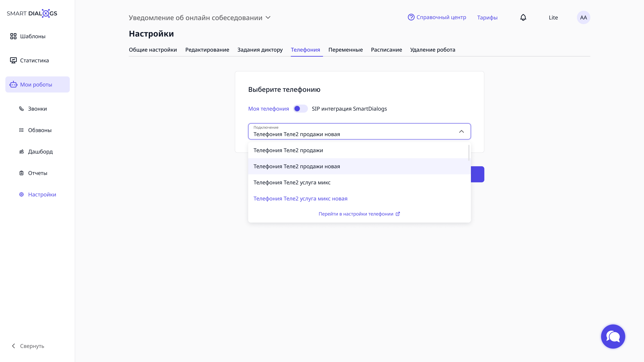Go to Расписание tab
Screen dimensions: 644x362
(x=387, y=50)
